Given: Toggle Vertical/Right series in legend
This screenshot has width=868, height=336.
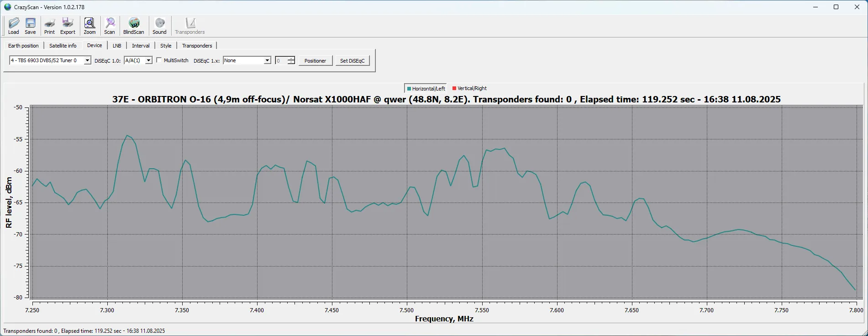Looking at the screenshot, I should [x=469, y=88].
